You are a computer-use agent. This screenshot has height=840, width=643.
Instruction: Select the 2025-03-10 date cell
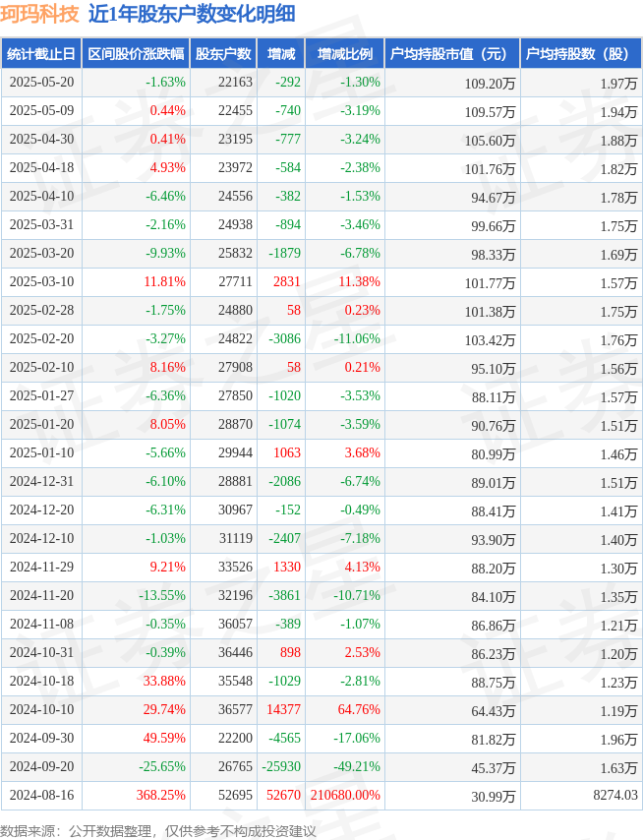[41, 281]
